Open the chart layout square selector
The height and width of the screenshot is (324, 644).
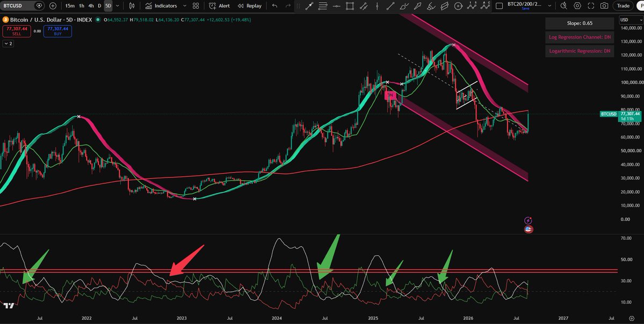(x=499, y=6)
